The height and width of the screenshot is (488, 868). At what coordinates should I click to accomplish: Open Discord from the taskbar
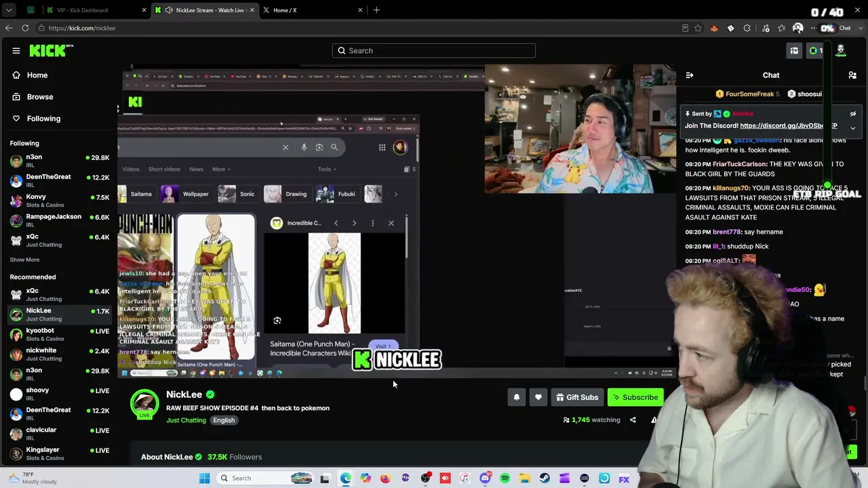click(x=485, y=479)
